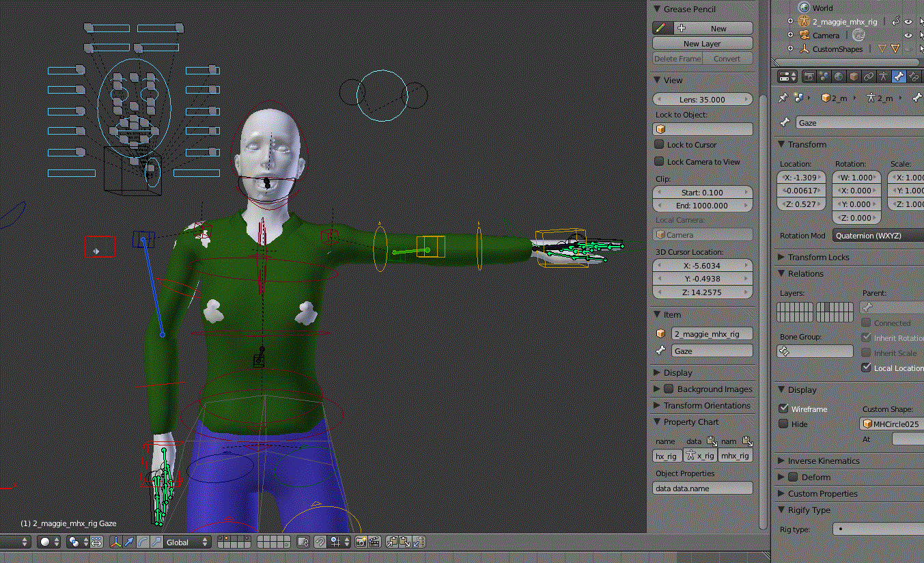Image resolution: width=924 pixels, height=563 pixels.
Task: Click the CustomShapes empty icon in outliner
Action: [804, 49]
